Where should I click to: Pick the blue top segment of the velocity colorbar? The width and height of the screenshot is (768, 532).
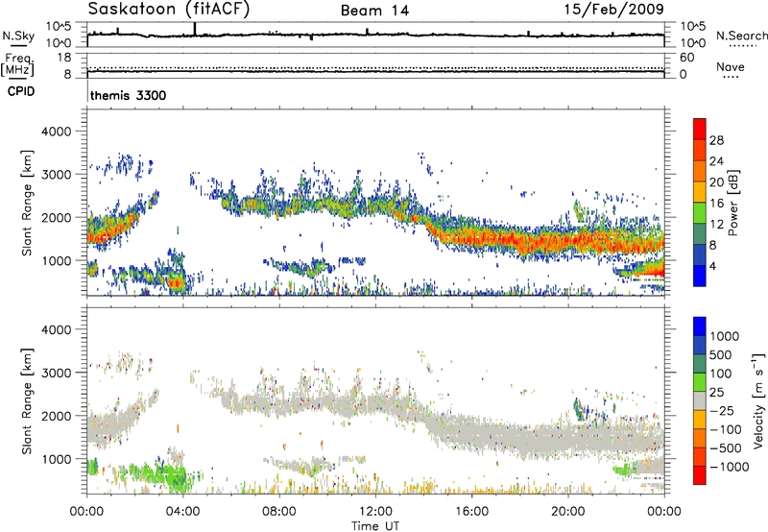tap(700, 326)
